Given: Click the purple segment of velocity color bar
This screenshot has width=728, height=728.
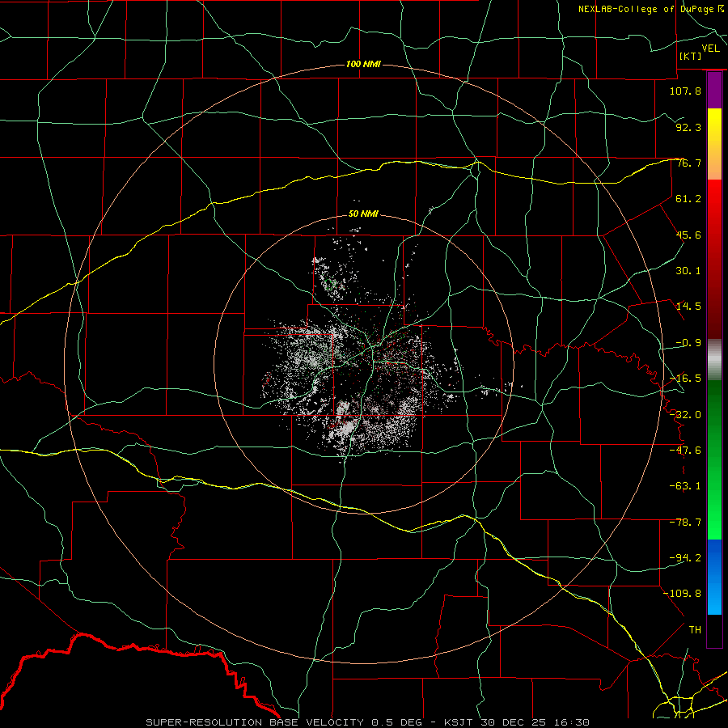Looking at the screenshot, I should (x=714, y=91).
